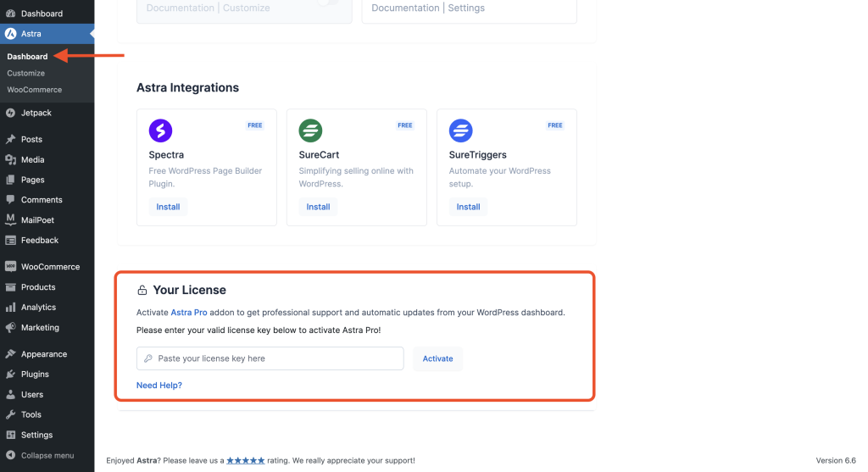Viewport: 868px width, 472px height.
Task: Click the Appearance paintbrush icon
Action: click(10, 354)
